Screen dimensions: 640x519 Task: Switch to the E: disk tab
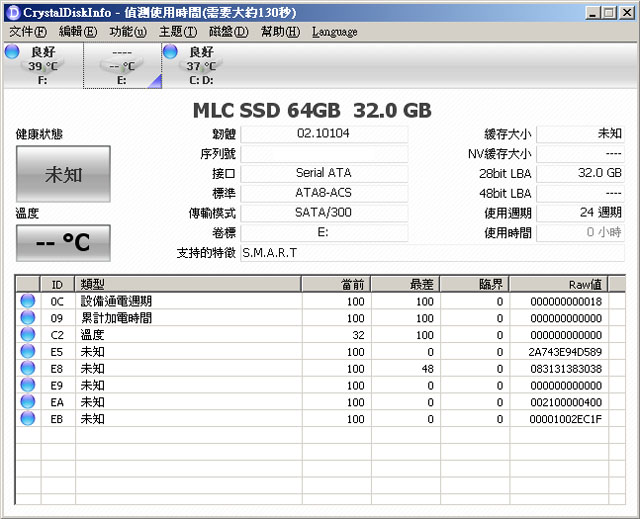click(121, 66)
